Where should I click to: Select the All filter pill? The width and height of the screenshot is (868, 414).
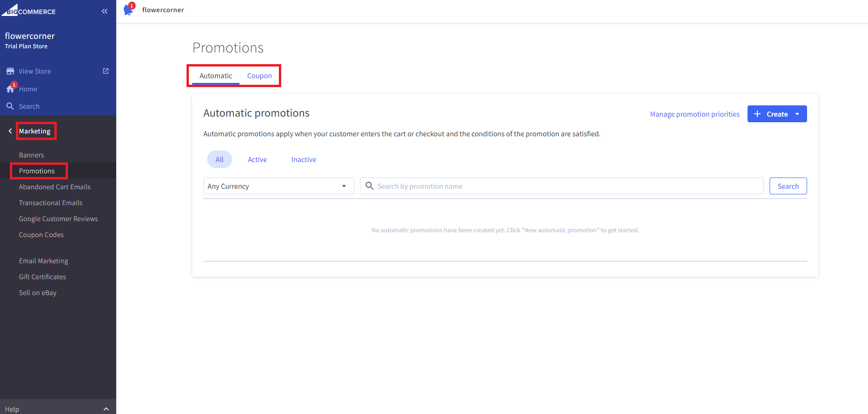pos(219,160)
